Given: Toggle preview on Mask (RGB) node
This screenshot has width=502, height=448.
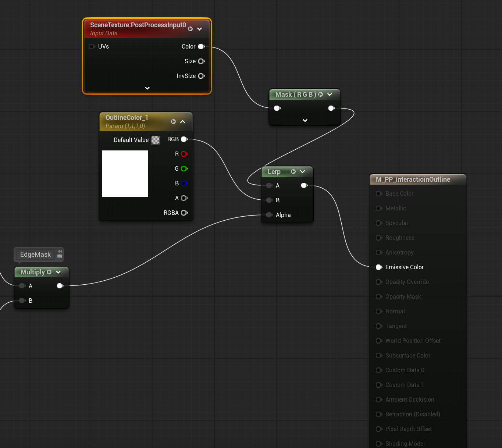Looking at the screenshot, I should (320, 95).
